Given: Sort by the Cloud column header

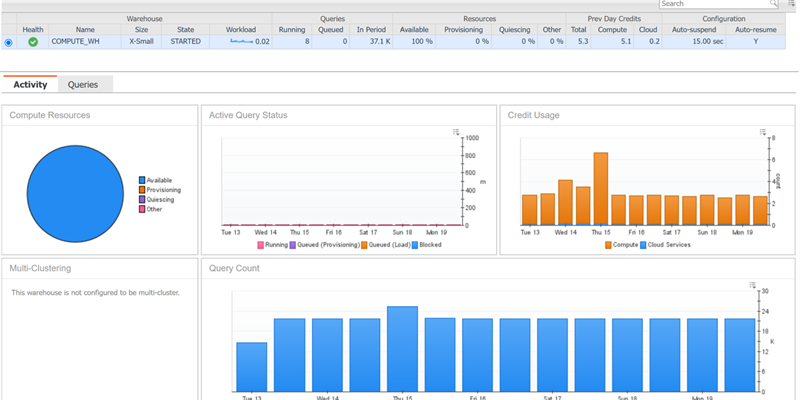Looking at the screenshot, I should (x=648, y=30).
